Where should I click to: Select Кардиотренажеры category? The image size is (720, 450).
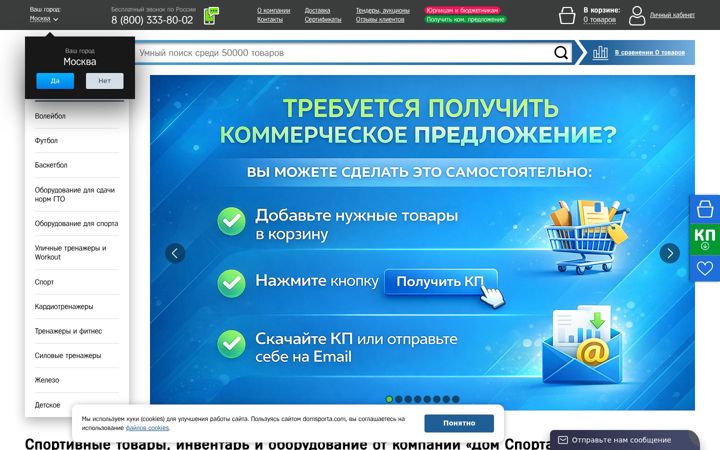click(x=64, y=306)
